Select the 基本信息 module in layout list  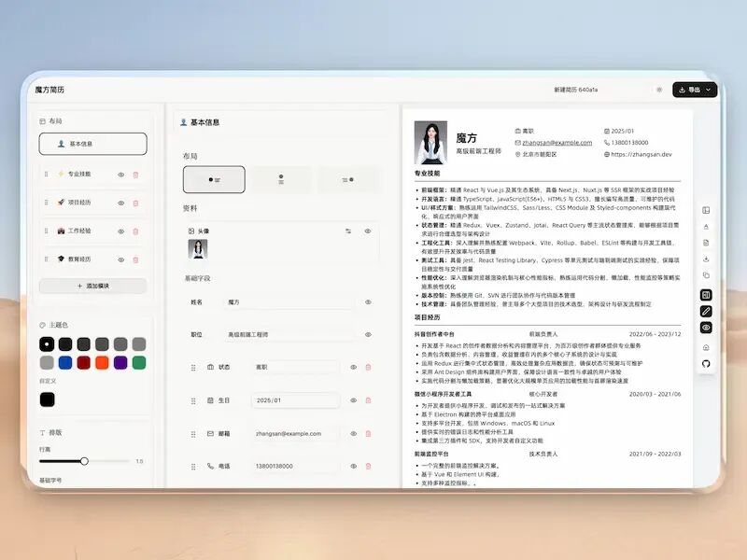pos(92,144)
